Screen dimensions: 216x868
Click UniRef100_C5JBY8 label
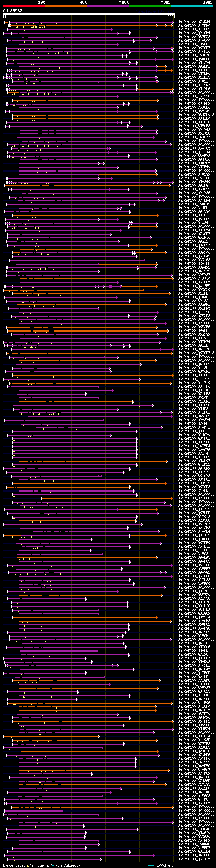point(194,55)
